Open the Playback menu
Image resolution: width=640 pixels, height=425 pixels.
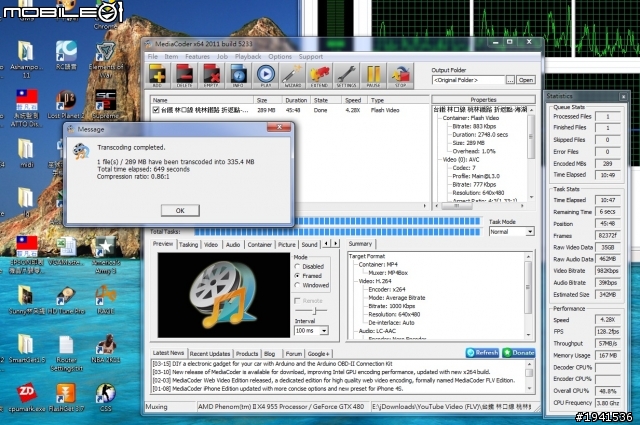pyautogui.click(x=248, y=56)
